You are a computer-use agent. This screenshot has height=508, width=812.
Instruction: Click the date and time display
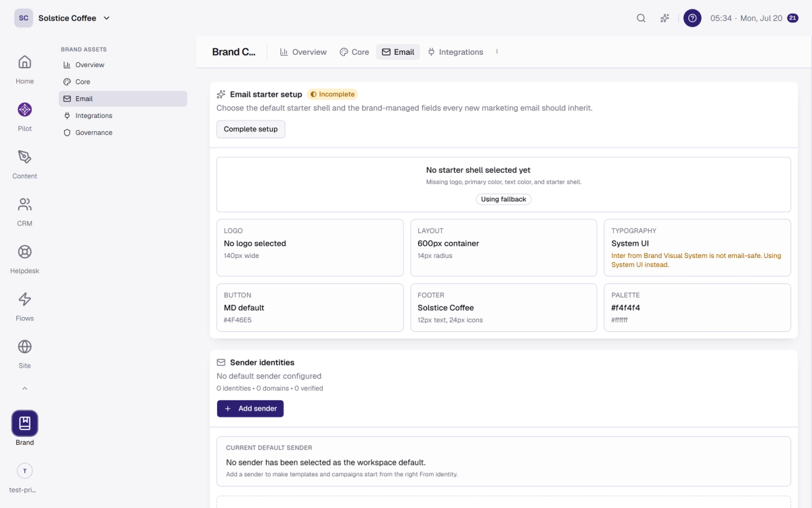pos(746,18)
